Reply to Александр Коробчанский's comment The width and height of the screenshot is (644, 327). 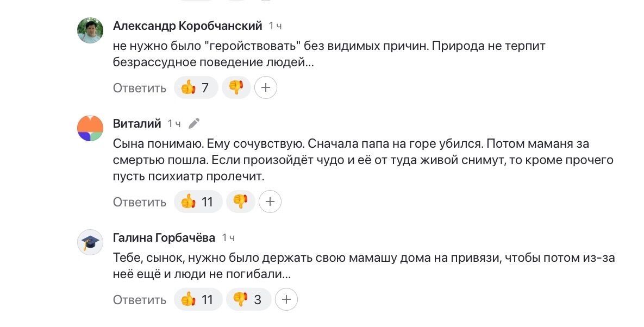[x=140, y=88]
